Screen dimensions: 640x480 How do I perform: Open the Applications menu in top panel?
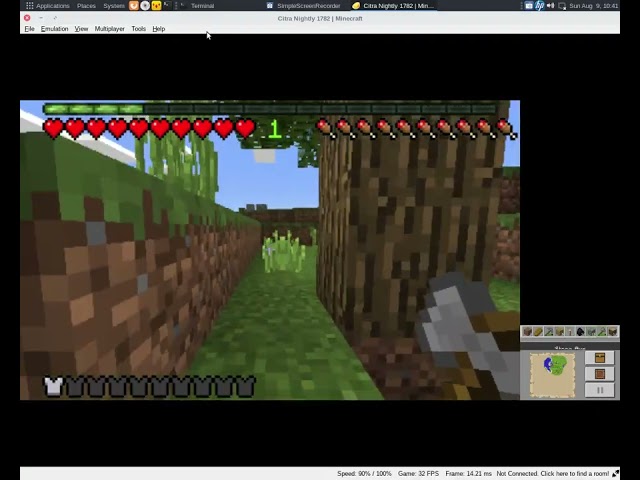point(48,6)
